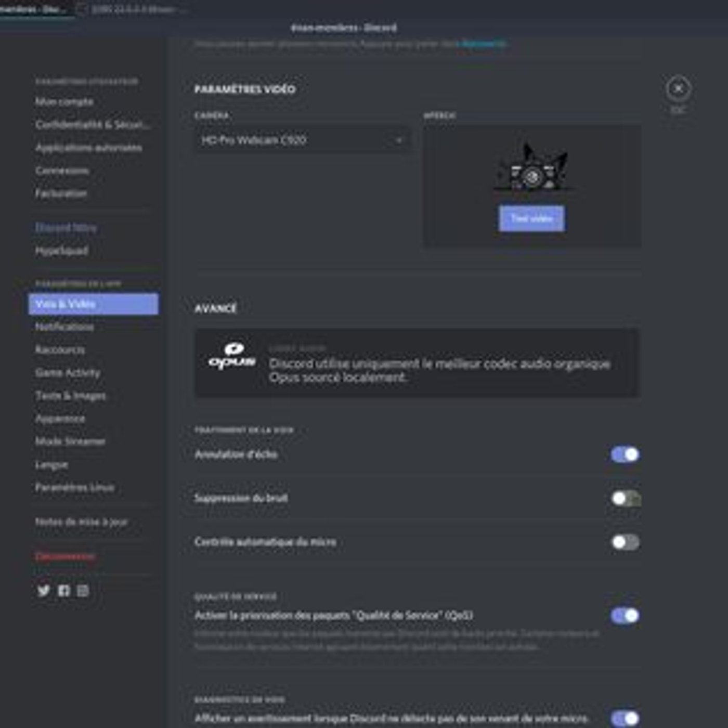Enable the Suppression du bruit toggle
The image size is (728, 728).
(625, 498)
